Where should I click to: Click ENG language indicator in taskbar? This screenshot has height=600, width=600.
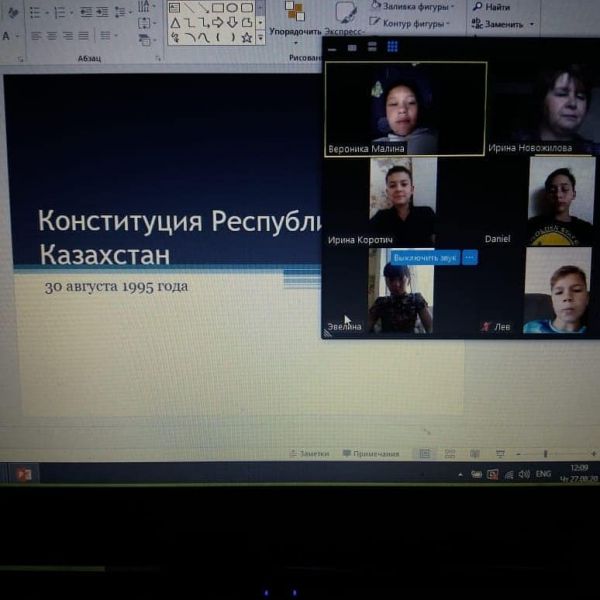point(543,474)
